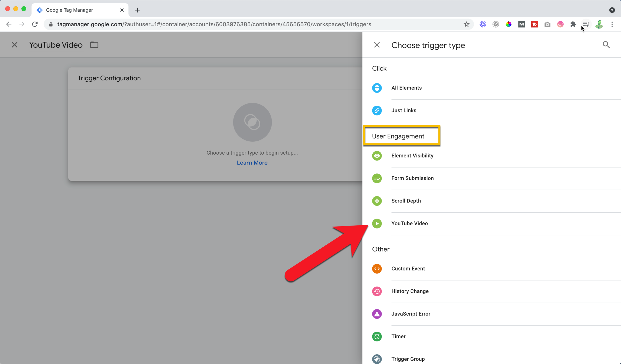The width and height of the screenshot is (621, 364).
Task: Select the Element Visibility eye icon
Action: tap(377, 156)
